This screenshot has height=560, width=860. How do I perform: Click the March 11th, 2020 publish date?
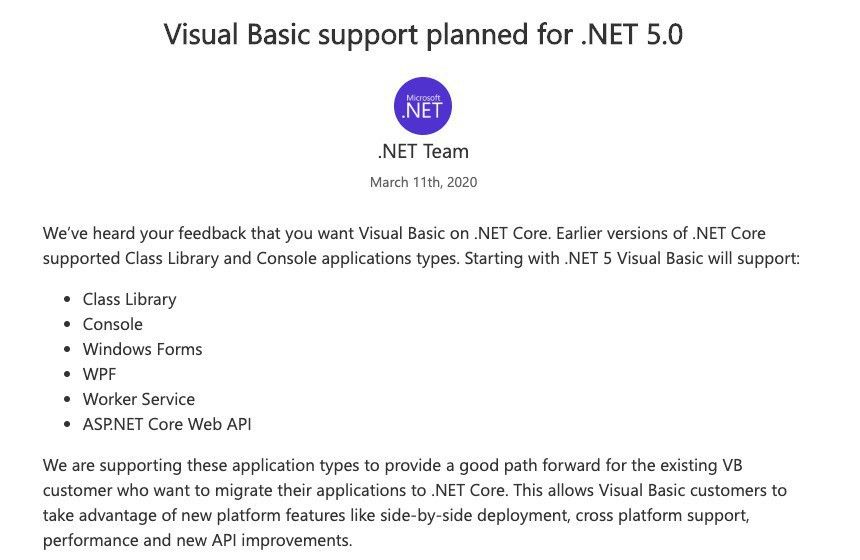tap(423, 182)
